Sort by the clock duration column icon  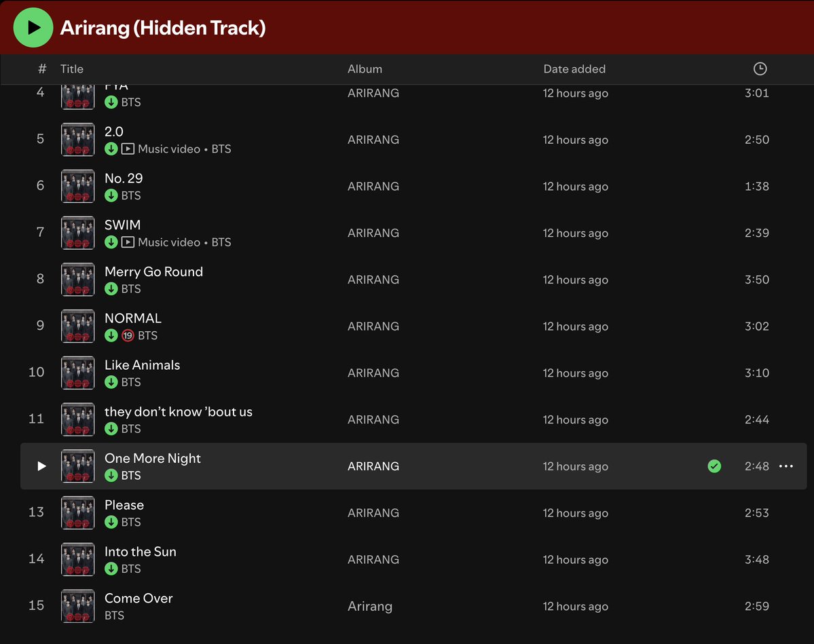(760, 69)
